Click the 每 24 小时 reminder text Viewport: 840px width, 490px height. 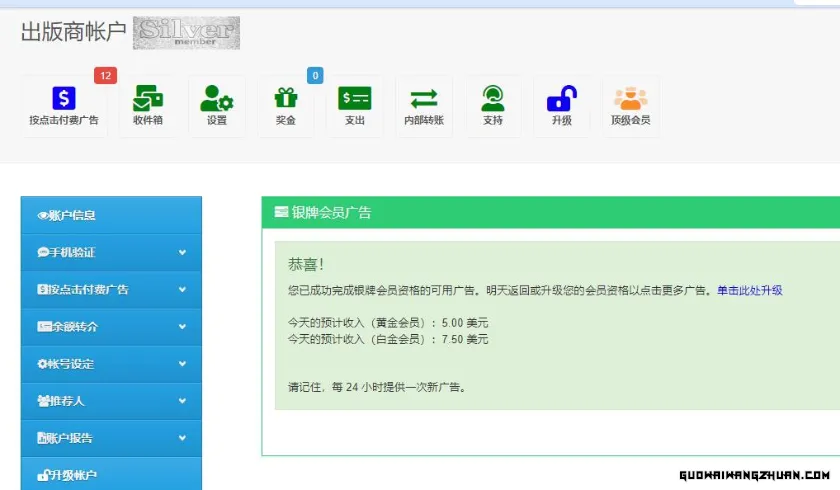coord(378,387)
